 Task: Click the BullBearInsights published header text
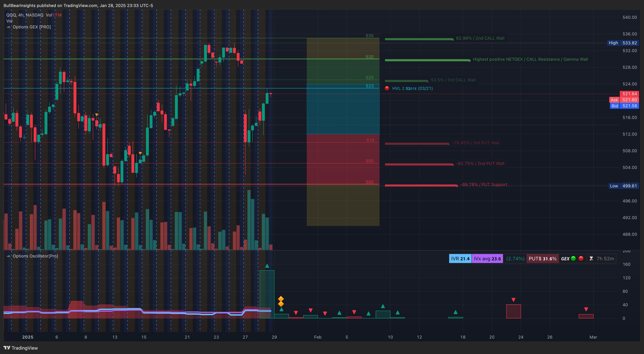pos(78,5)
